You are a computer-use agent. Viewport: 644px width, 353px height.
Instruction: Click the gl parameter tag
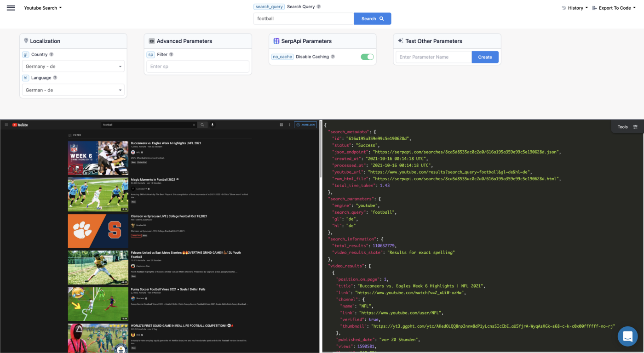tap(26, 54)
